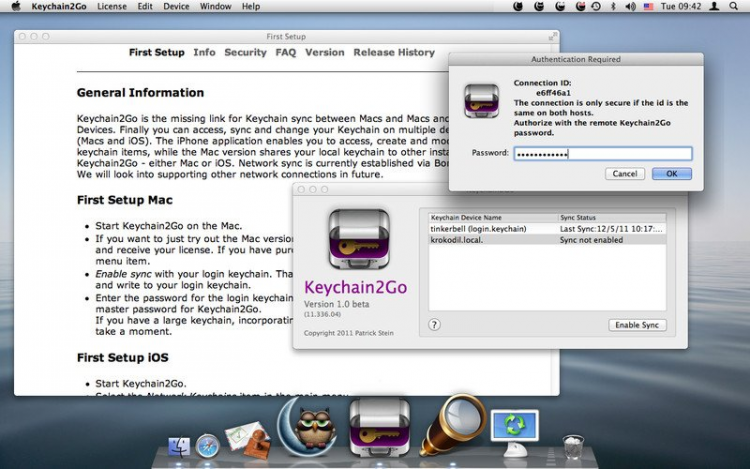
Task: Click the 'Last Sync:12/5/11 10:17' status cell
Action: click(612, 229)
